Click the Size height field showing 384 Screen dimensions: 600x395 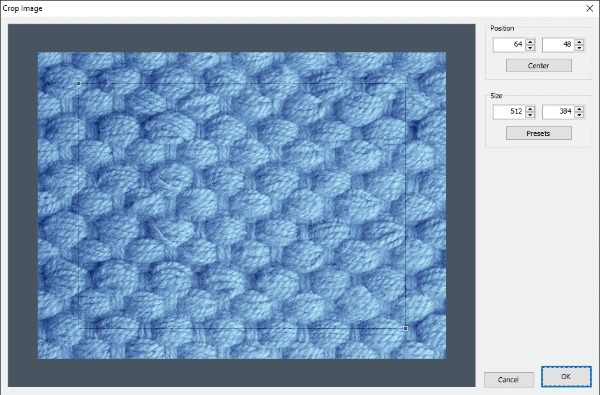pos(558,112)
